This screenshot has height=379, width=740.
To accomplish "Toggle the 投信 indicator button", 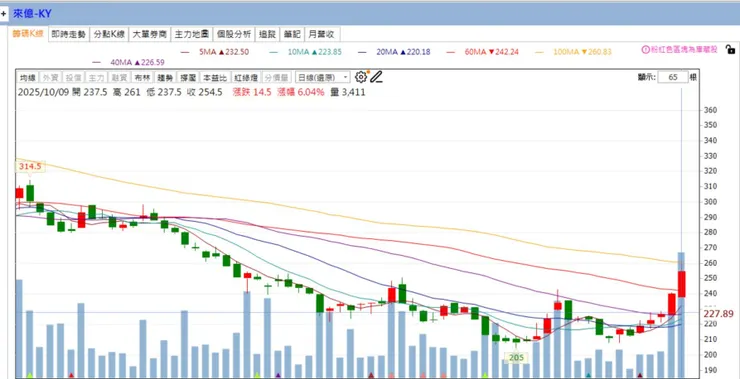I will (x=73, y=77).
